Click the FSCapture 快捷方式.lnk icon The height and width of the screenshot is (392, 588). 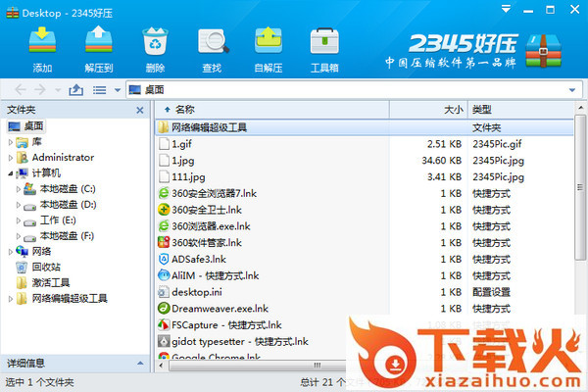click(x=164, y=325)
